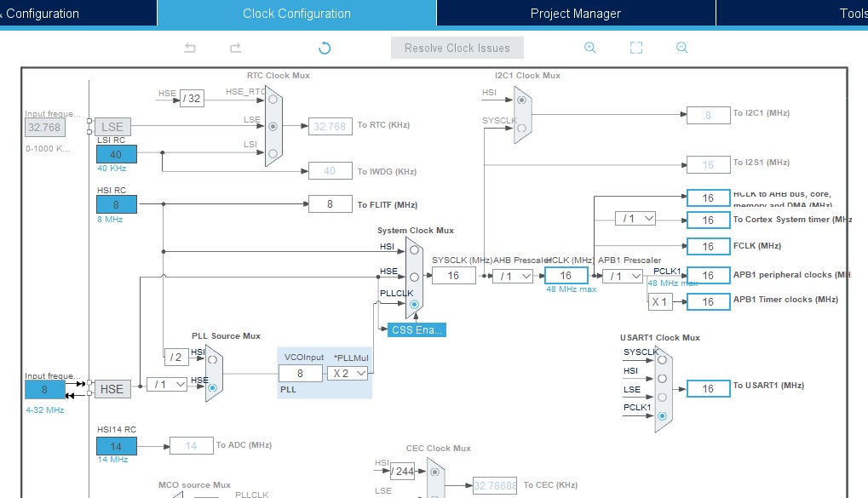Click the HSE oscillator block

point(112,389)
